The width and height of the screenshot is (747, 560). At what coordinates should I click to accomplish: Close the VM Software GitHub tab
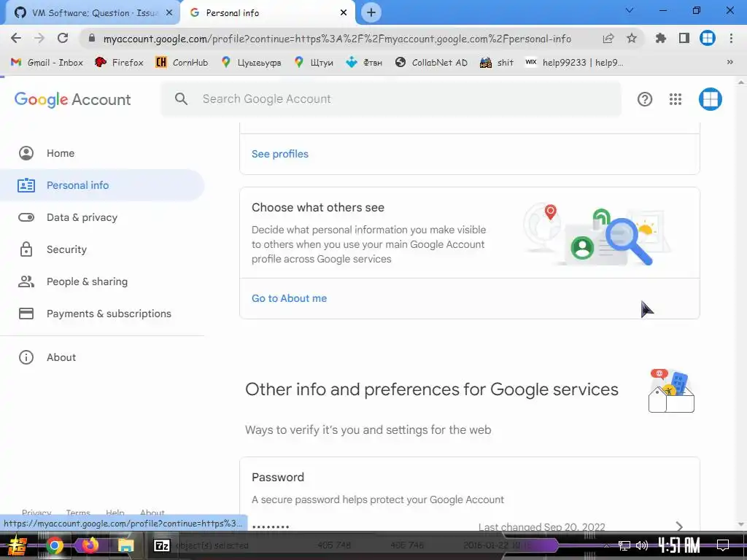click(x=169, y=13)
